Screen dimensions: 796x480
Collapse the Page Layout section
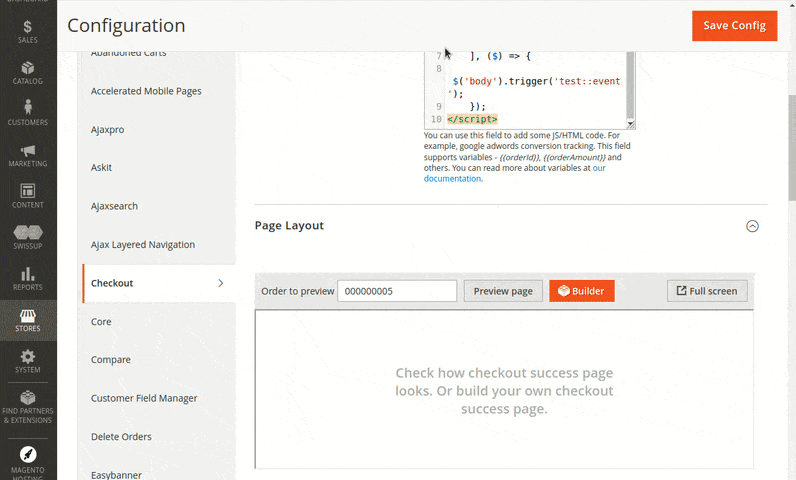coord(752,226)
